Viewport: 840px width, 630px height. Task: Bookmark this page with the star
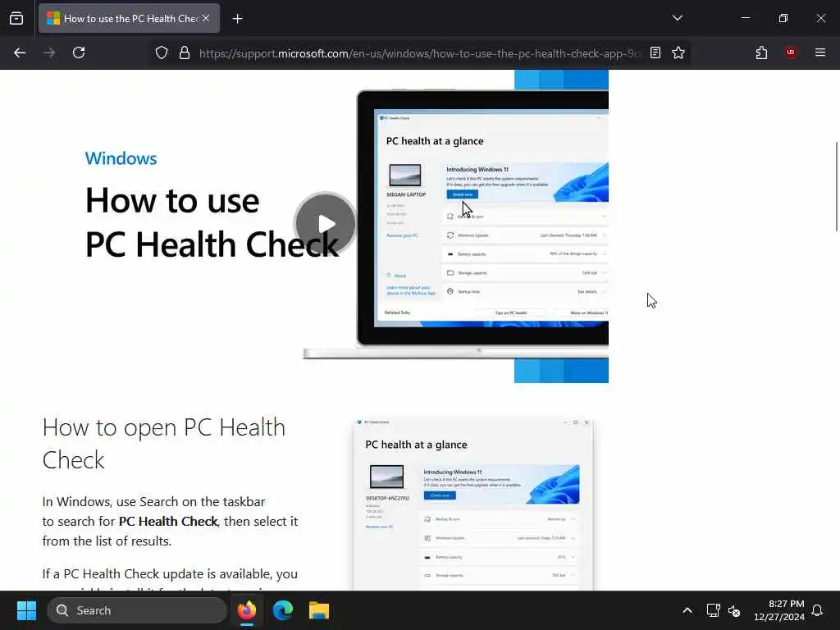pyautogui.click(x=678, y=52)
